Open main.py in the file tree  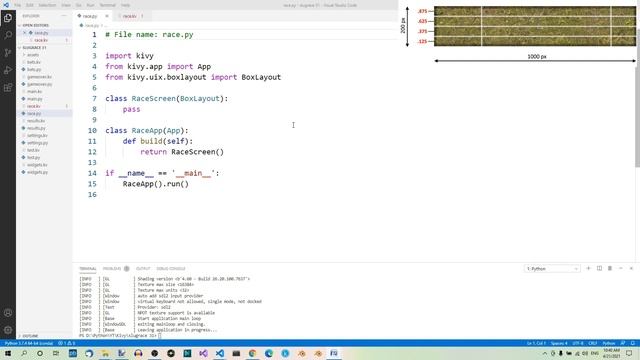tap(34, 99)
